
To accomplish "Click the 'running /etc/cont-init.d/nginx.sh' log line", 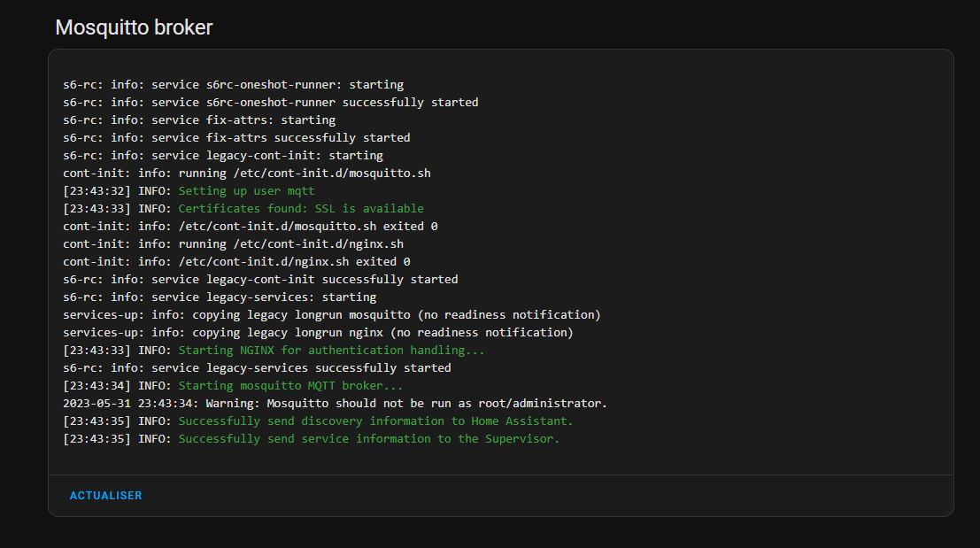I will [x=233, y=244].
